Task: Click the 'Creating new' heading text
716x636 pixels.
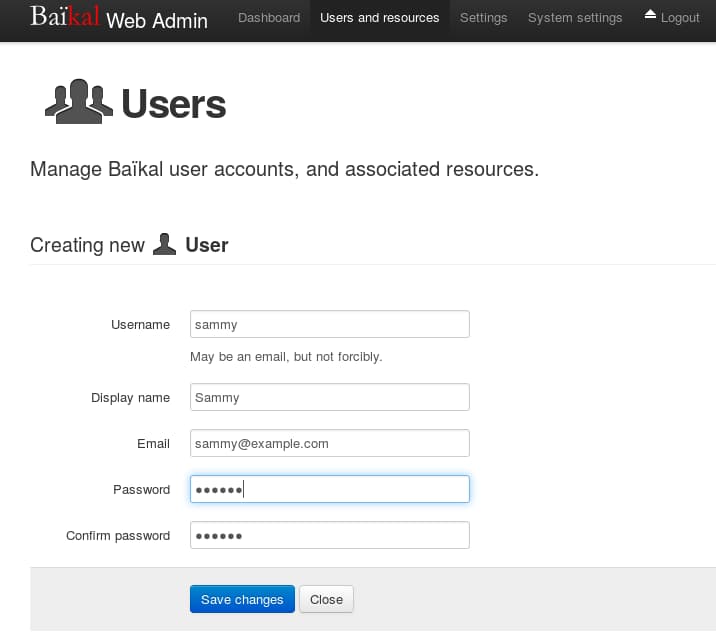Action: (x=87, y=245)
